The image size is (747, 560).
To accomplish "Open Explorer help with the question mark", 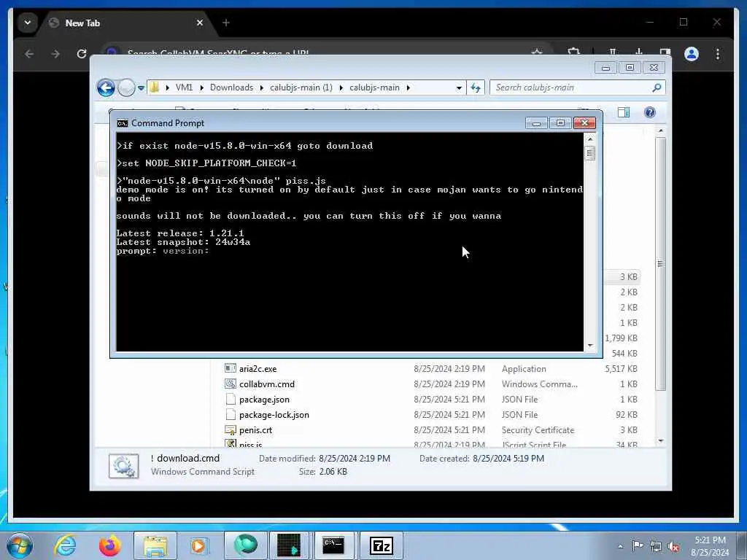I will (x=650, y=112).
